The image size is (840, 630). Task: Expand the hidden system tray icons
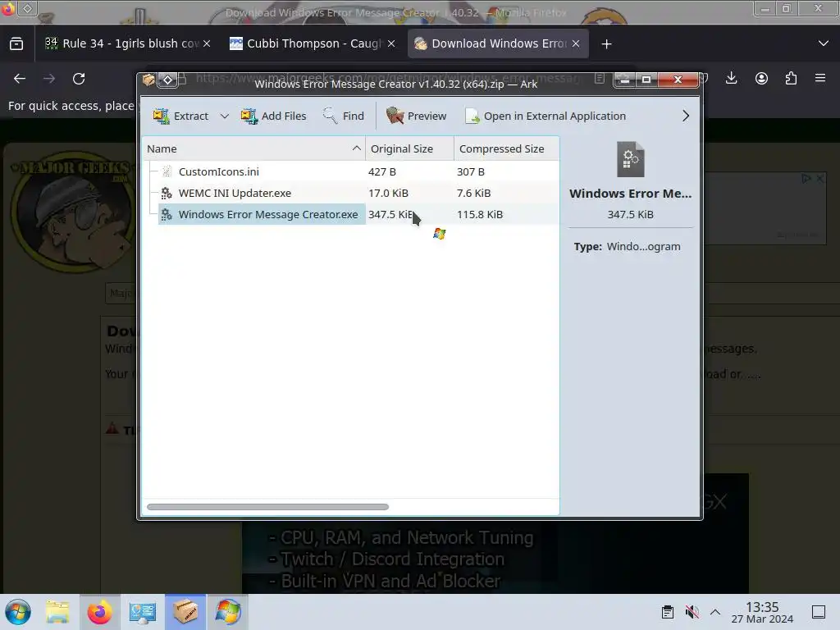715,612
